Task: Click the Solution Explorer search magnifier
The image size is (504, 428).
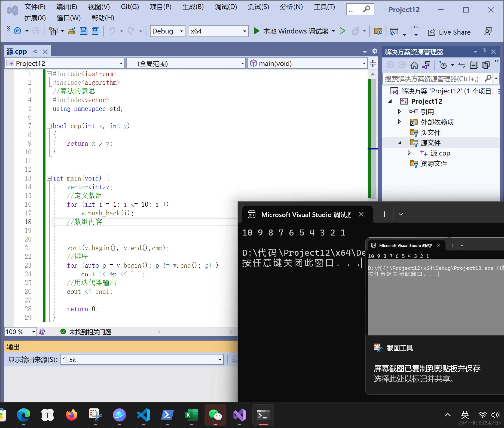Action: (488, 78)
